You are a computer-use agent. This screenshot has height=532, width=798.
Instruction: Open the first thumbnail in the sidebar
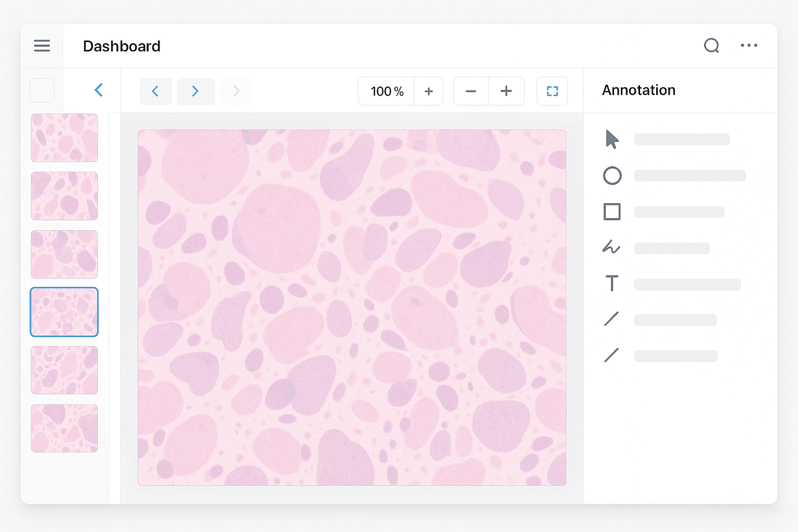(64, 138)
